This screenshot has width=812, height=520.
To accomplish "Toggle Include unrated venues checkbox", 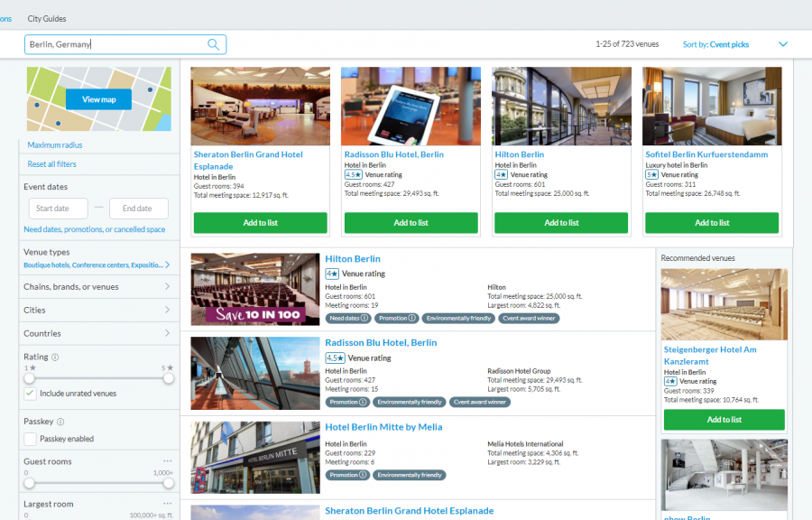I will 30,394.
